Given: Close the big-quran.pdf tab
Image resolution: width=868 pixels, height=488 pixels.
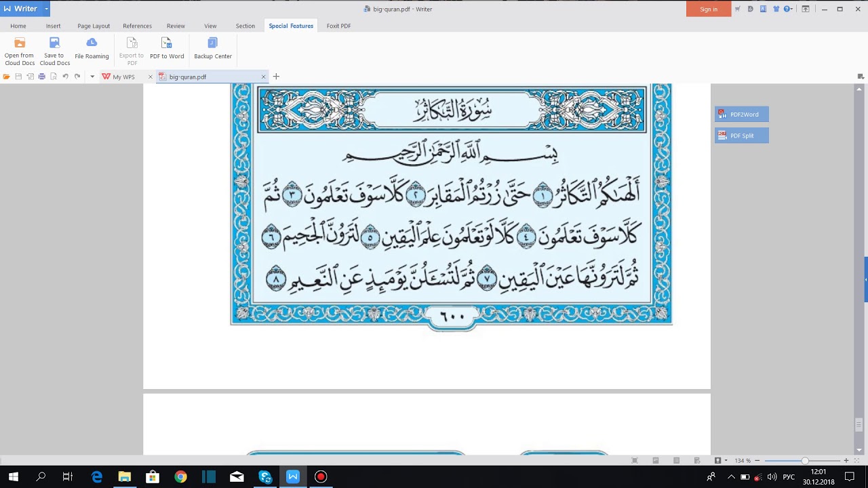Looking at the screenshot, I should point(263,77).
